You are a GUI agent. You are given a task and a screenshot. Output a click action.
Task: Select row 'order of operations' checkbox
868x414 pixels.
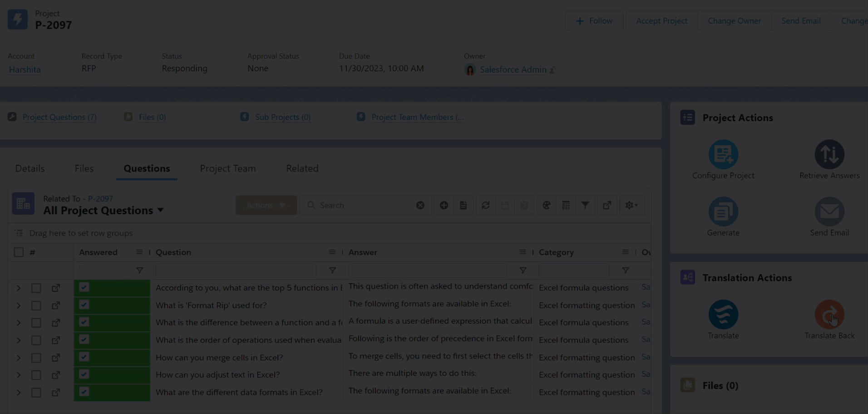[36, 340]
